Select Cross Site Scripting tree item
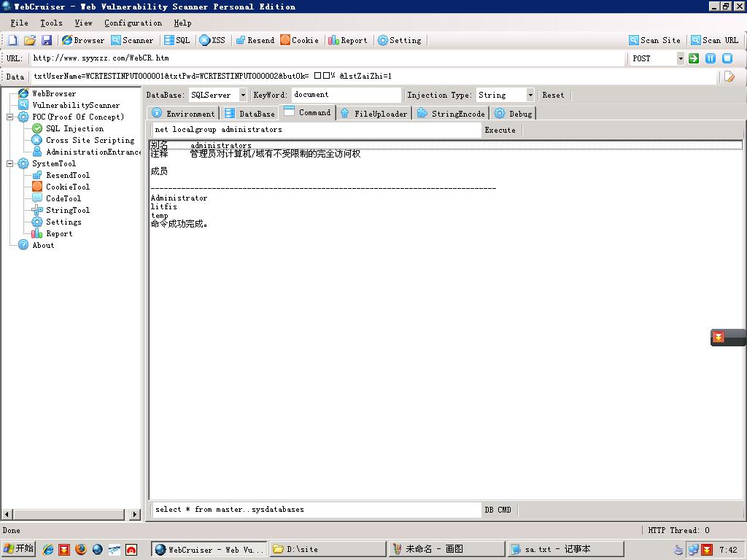The image size is (747, 560). [90, 140]
